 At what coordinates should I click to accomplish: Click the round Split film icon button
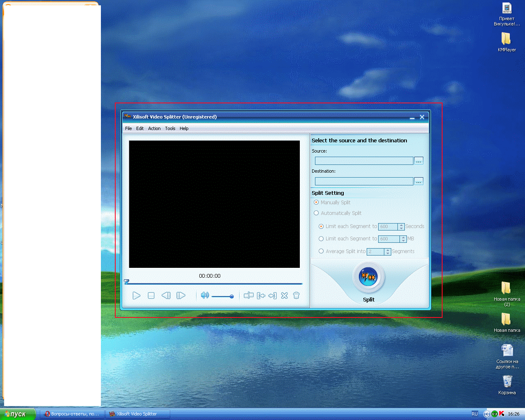(368, 277)
